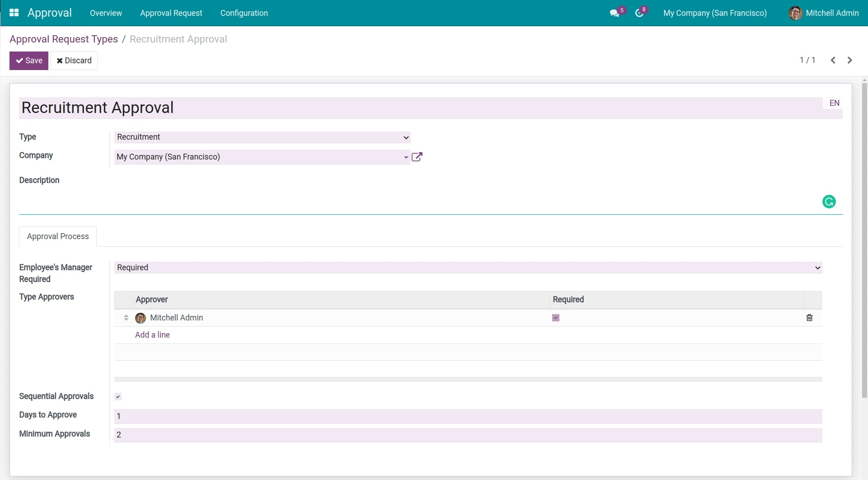Viewport: 868px width, 480px height.
Task: Delete the Mitchell Admin approver row
Action: pyautogui.click(x=809, y=318)
